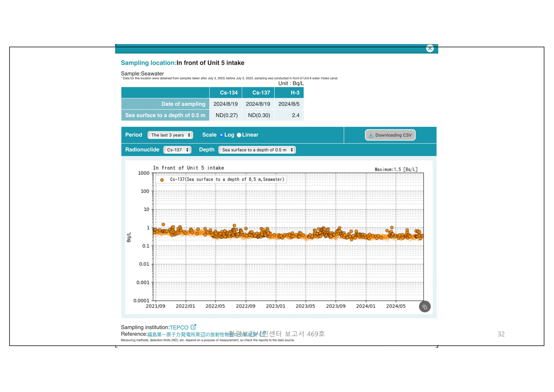This screenshot has width=554, height=392.
Task: Click the orange Cs-137 legend marker
Action: pyautogui.click(x=162, y=180)
